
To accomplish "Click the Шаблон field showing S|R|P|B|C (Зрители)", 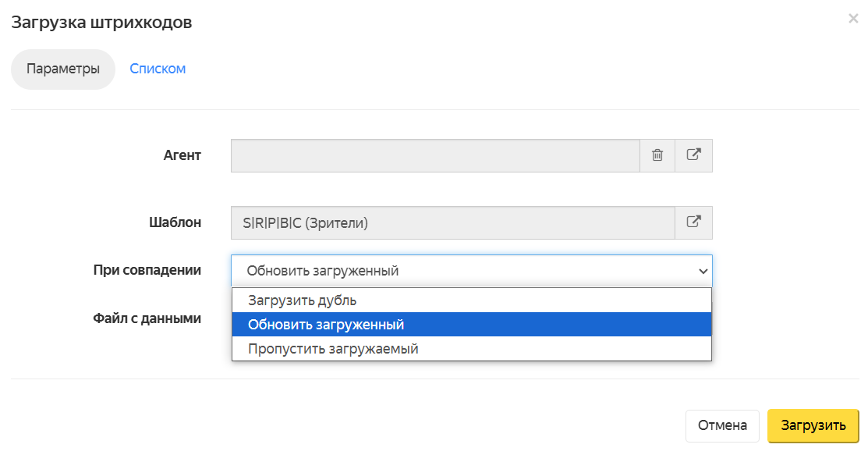I will click(x=453, y=222).
